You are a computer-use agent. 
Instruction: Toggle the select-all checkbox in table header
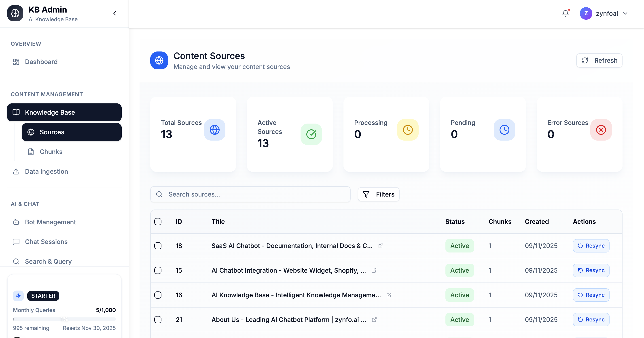tap(158, 221)
